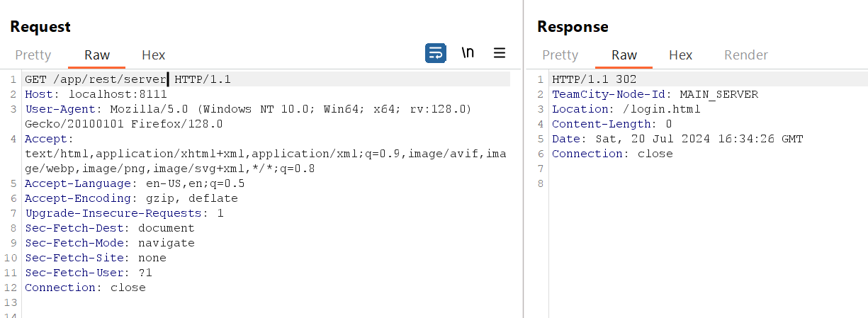Click the TeamCity-Node-Id: MAIN_SERVER header
Viewport: 868px width, 318px height.
click(x=655, y=94)
